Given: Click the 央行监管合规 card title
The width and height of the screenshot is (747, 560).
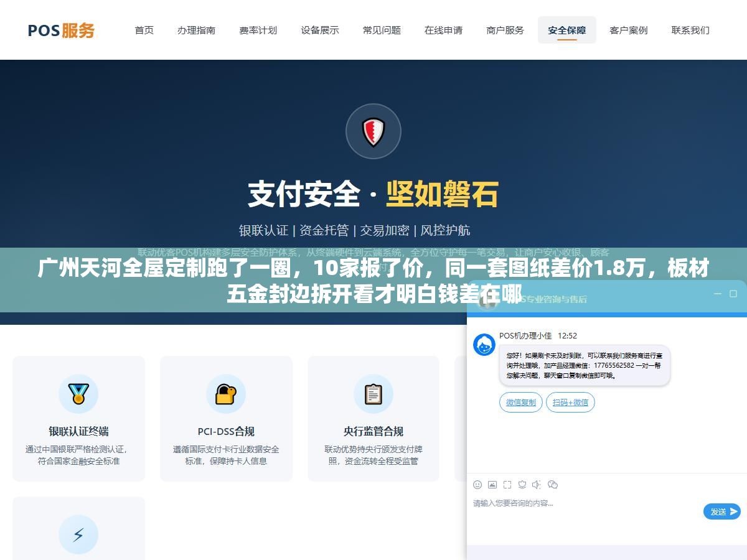Looking at the screenshot, I should click(x=374, y=431).
